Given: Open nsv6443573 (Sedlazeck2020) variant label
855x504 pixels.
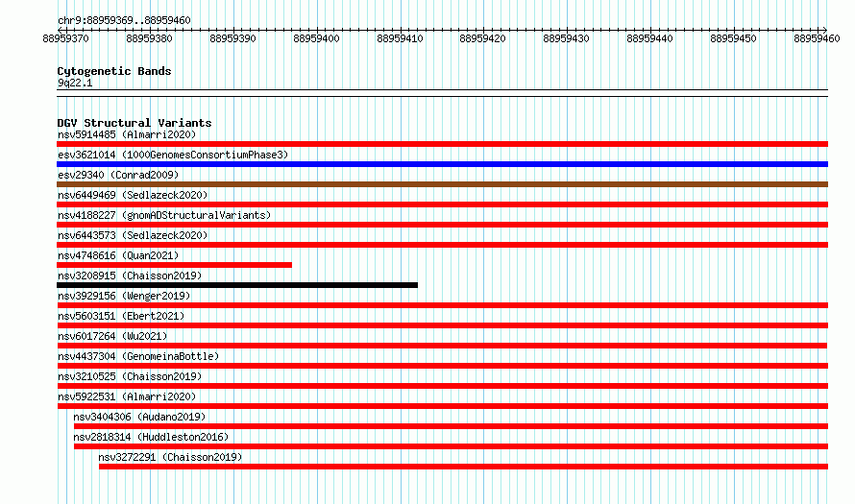Looking at the screenshot, I should [133, 235].
